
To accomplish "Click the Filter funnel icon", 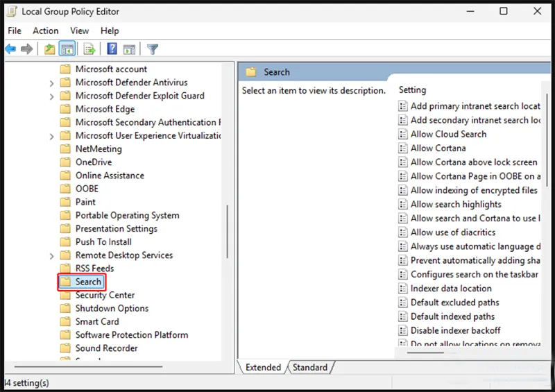I will (x=153, y=49).
